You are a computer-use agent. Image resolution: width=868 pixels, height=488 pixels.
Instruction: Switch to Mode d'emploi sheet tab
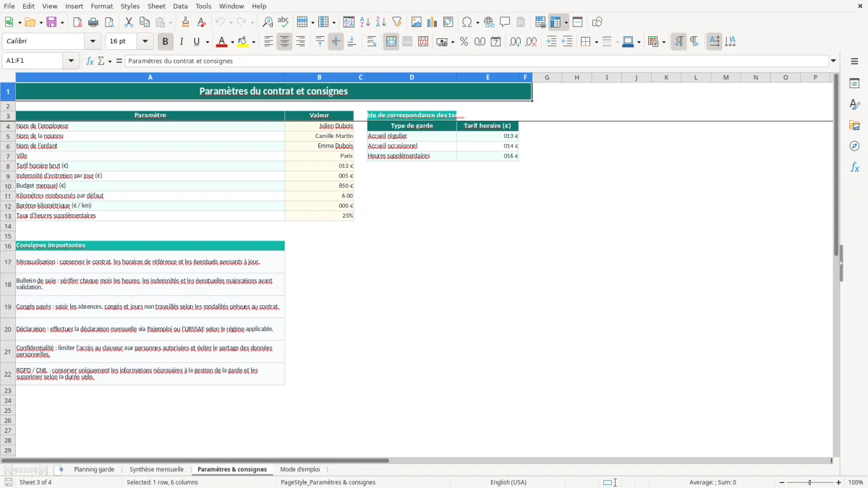tap(299, 469)
